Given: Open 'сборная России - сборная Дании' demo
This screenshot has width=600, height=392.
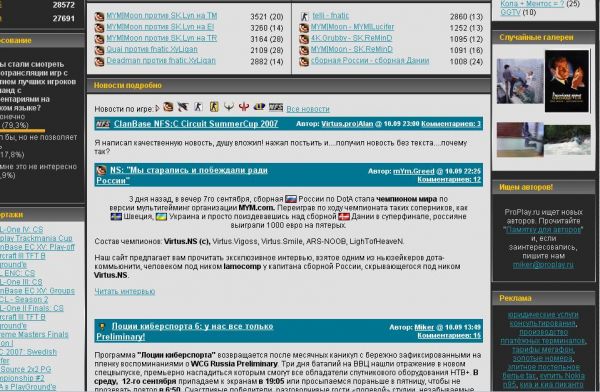Looking at the screenshot, I should [x=370, y=60].
